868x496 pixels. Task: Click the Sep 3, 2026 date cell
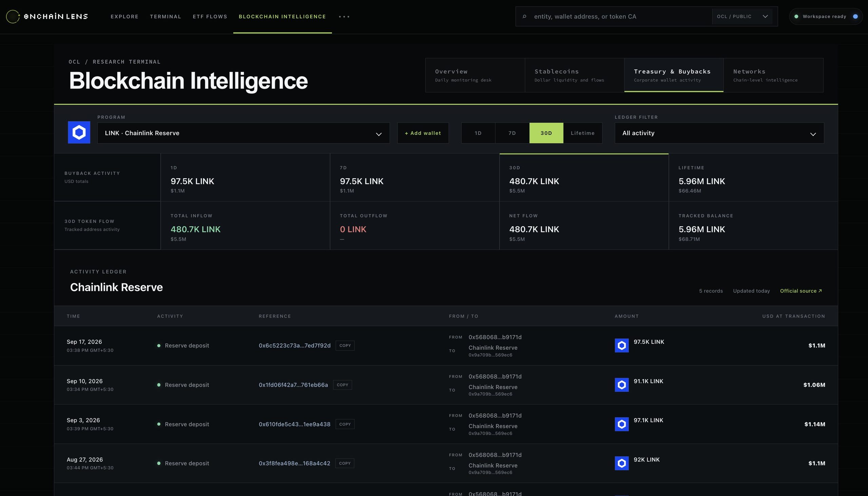tap(83, 420)
